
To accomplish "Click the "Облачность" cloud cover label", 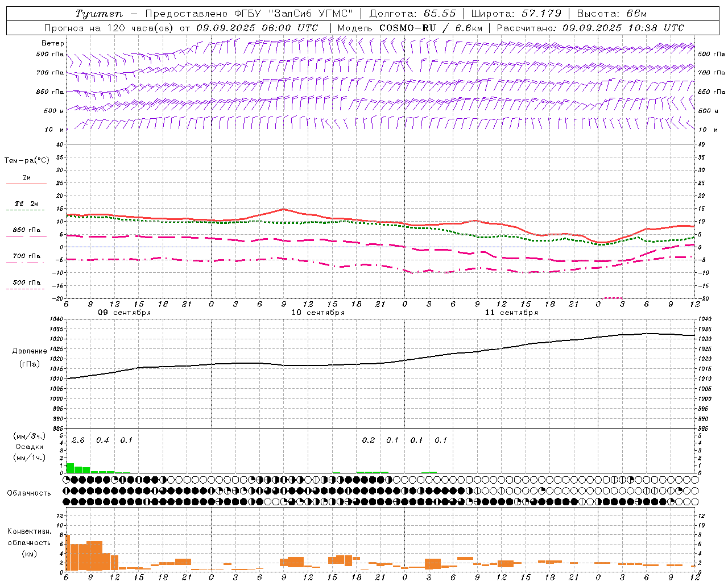I will click(x=29, y=493).
